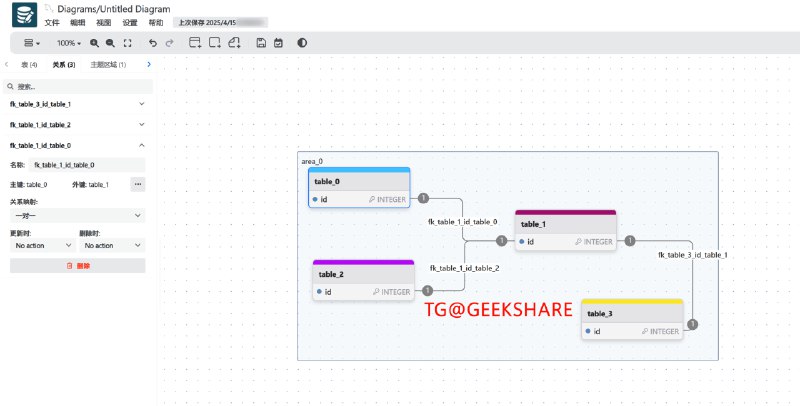The height and width of the screenshot is (406, 800).
Task: Open the 更新时 No action dropdown
Action: click(41, 245)
